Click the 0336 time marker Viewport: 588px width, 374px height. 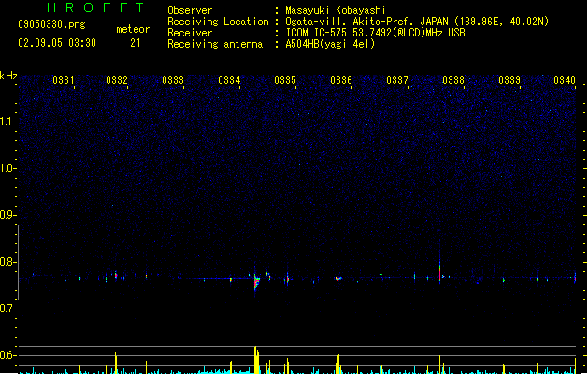tap(341, 80)
